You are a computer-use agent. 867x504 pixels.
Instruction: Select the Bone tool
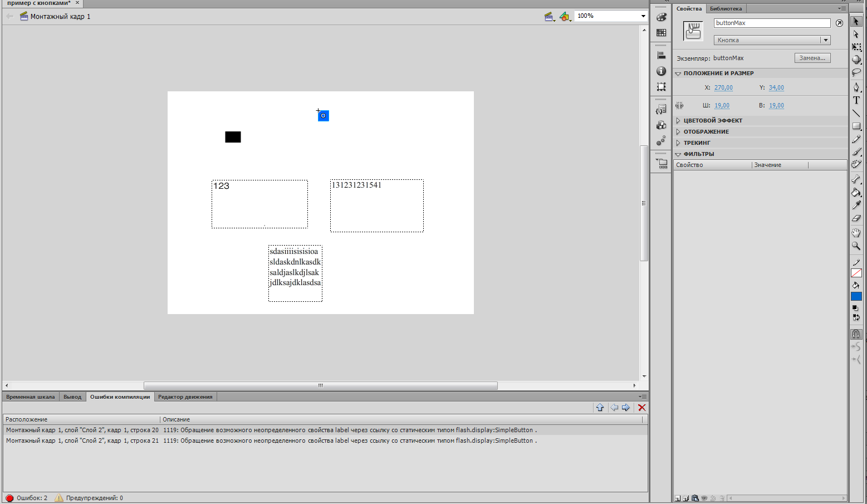[x=856, y=179]
